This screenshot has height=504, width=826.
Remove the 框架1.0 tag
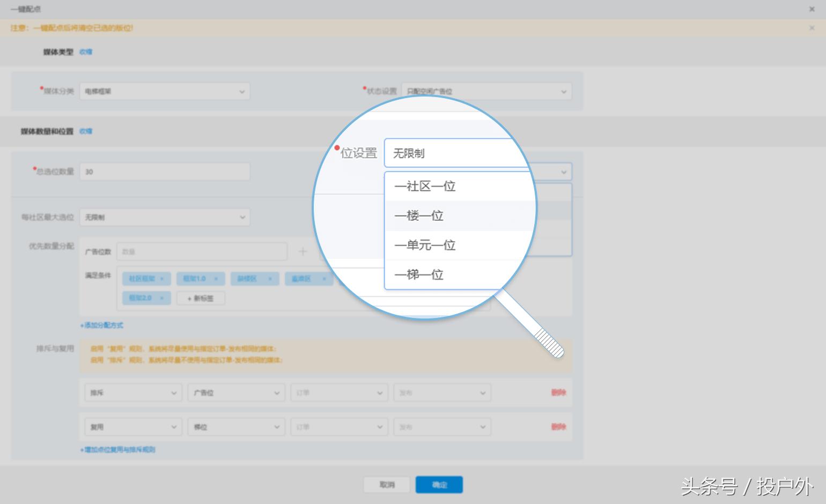tap(216, 279)
